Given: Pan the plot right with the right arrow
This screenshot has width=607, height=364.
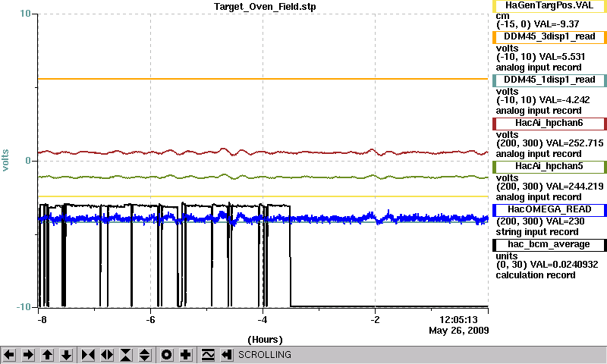Looking at the screenshot, I should 28,355.
